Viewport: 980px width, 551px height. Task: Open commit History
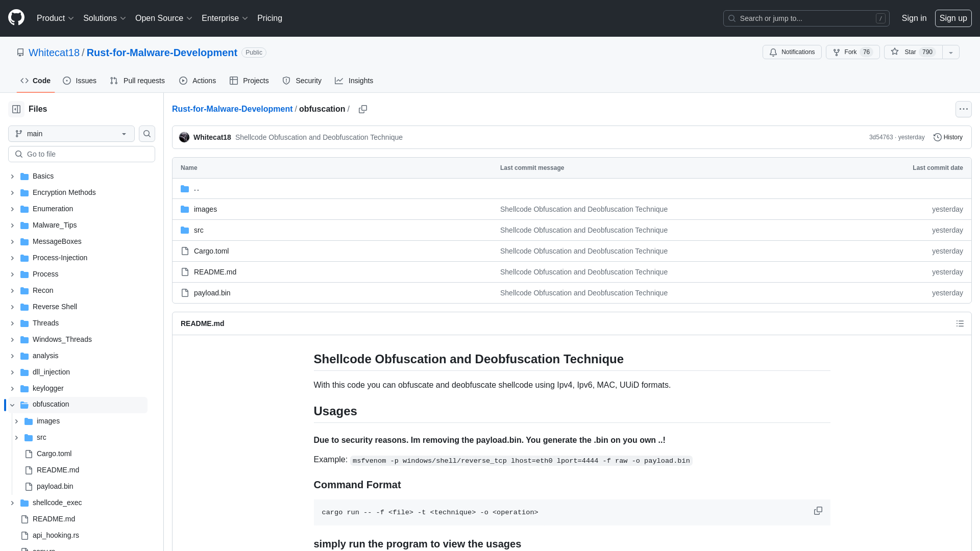coord(948,137)
